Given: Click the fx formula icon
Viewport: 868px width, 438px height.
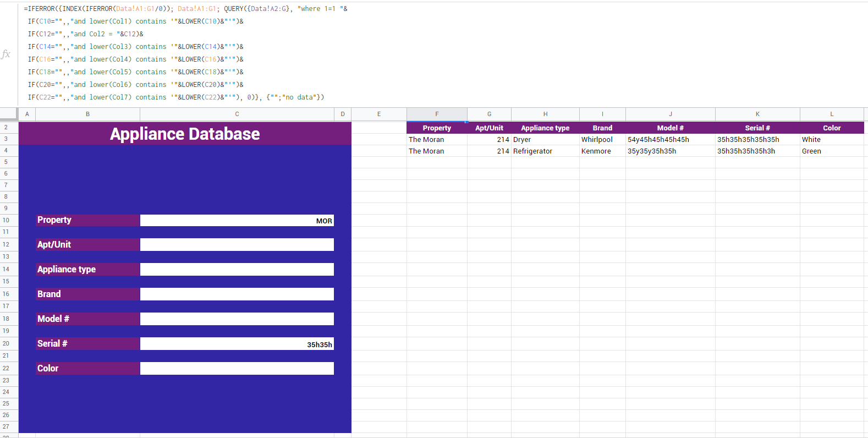Looking at the screenshot, I should coord(6,54).
